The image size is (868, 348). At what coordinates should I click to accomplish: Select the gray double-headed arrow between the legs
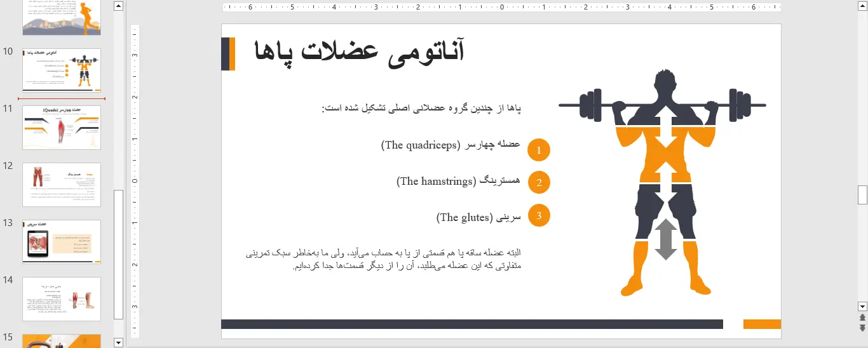pyautogui.click(x=665, y=239)
